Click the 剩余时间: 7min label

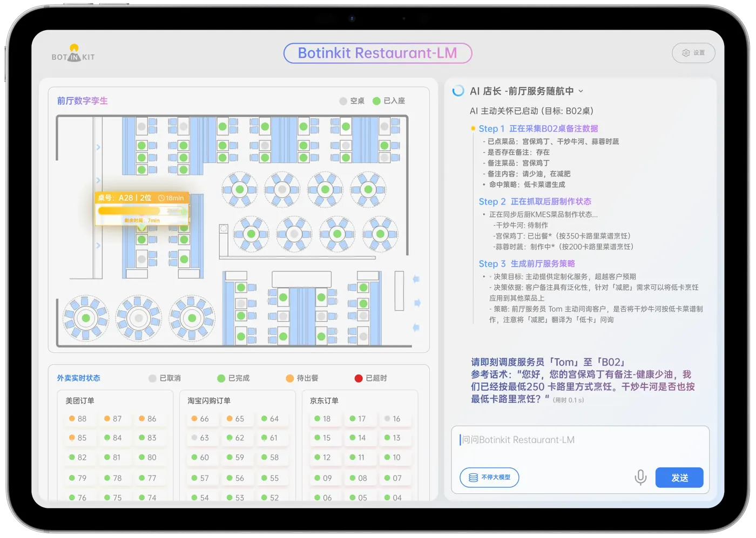click(142, 220)
